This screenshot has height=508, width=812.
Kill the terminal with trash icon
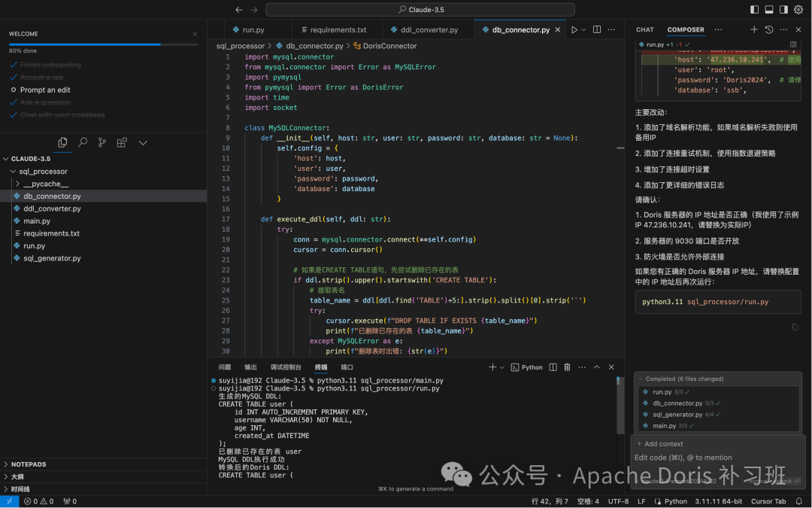tap(568, 367)
